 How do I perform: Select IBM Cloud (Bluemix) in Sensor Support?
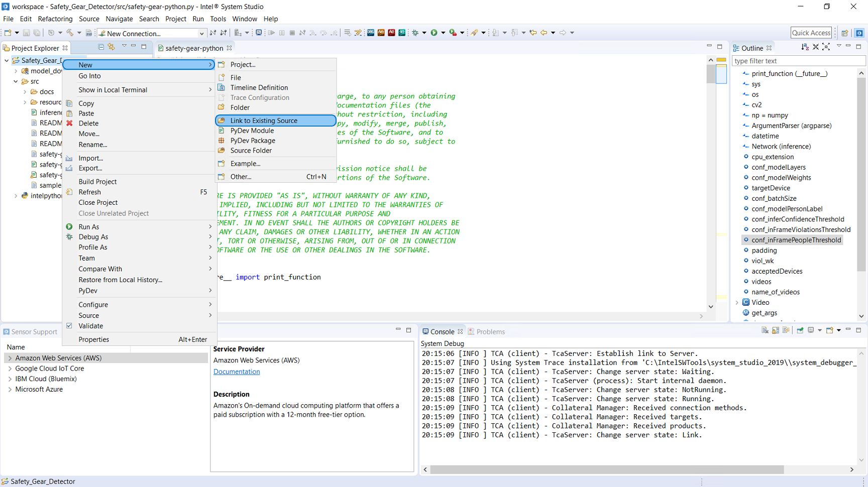(46, 379)
